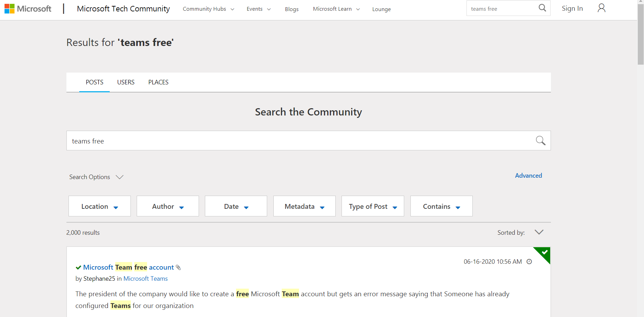
Task: Click the main search field magnifier icon
Action: [541, 141]
